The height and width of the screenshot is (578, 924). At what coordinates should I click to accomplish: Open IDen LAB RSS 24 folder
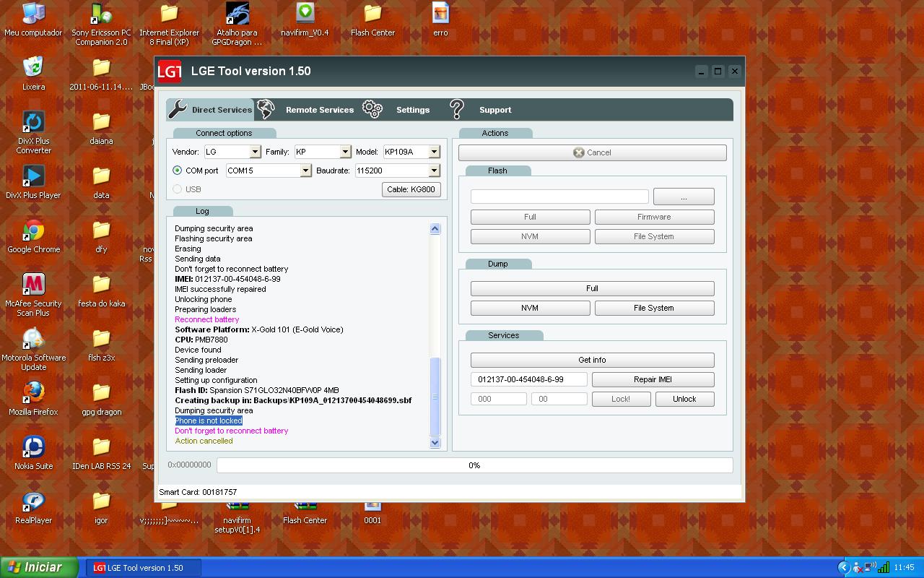click(x=101, y=453)
